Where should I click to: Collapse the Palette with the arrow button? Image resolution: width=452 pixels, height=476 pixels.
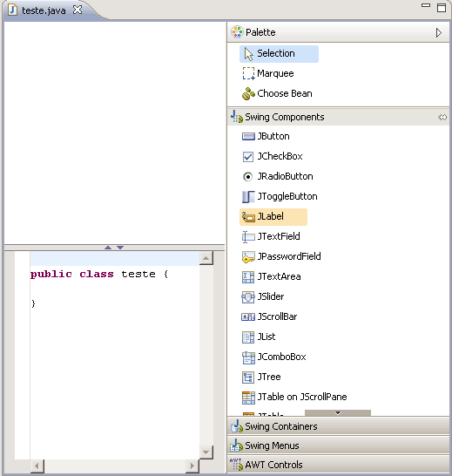439,32
